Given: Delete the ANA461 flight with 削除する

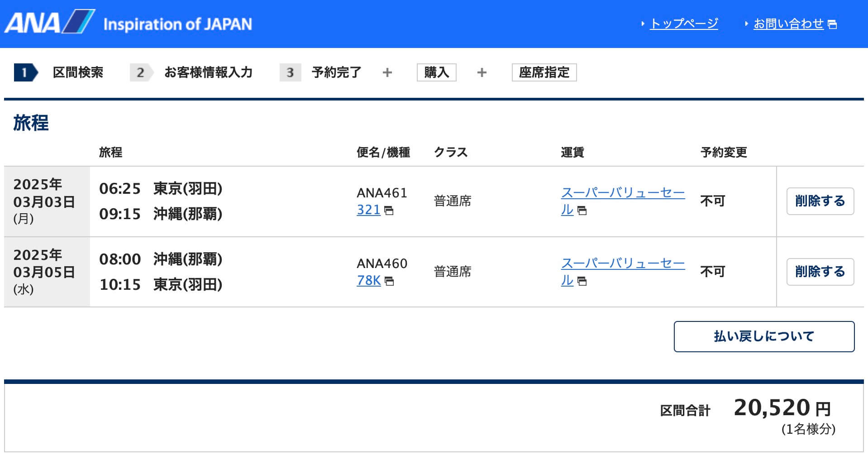Looking at the screenshot, I should click(x=820, y=201).
